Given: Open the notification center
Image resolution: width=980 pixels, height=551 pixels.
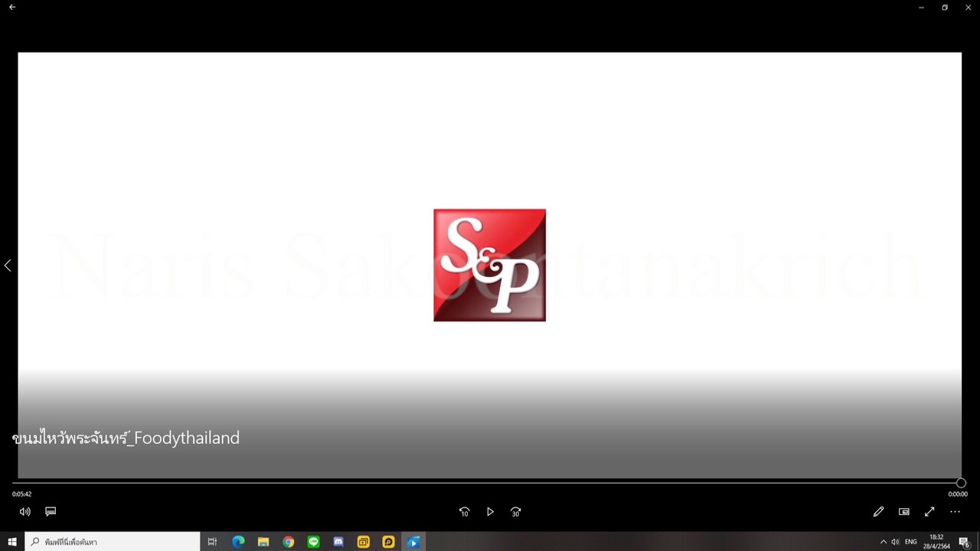Looking at the screenshot, I should tap(964, 542).
